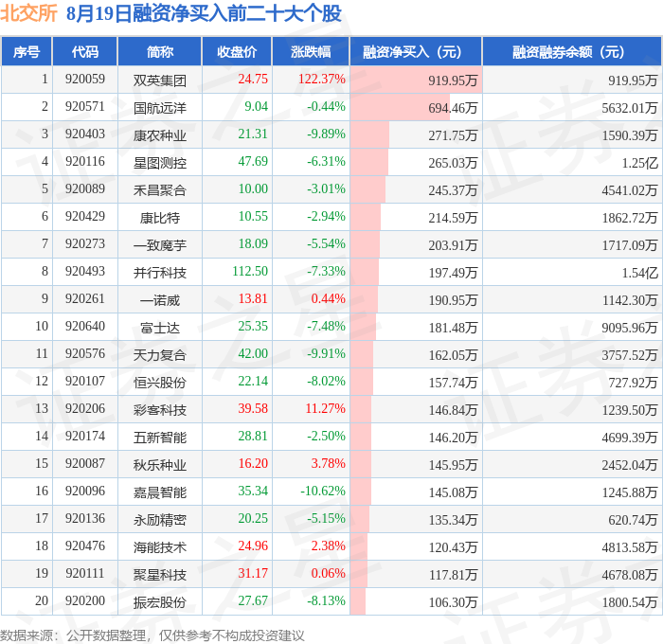The image size is (663, 644).
Task: Select the 收盘价 column header
Action: (237, 51)
